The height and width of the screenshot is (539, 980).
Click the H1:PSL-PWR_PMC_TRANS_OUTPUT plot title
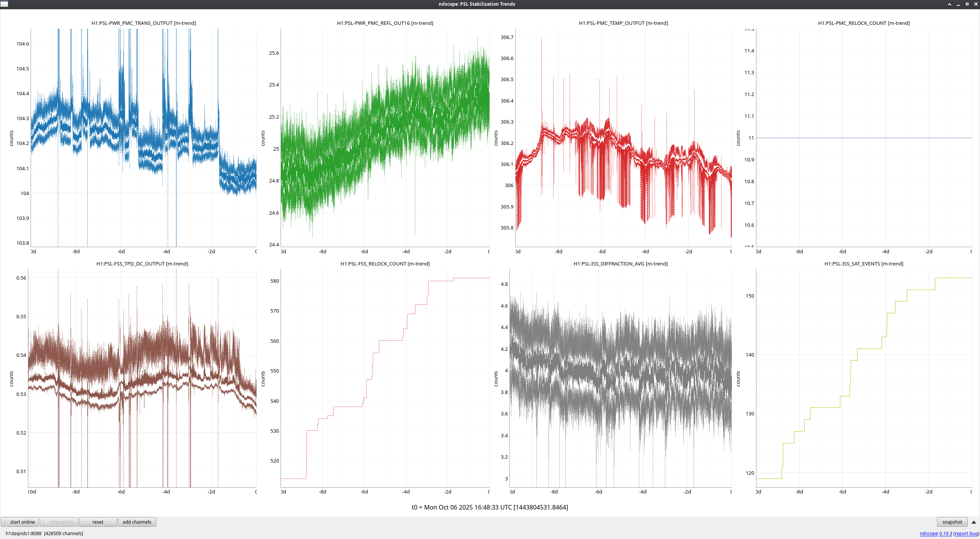coord(144,23)
